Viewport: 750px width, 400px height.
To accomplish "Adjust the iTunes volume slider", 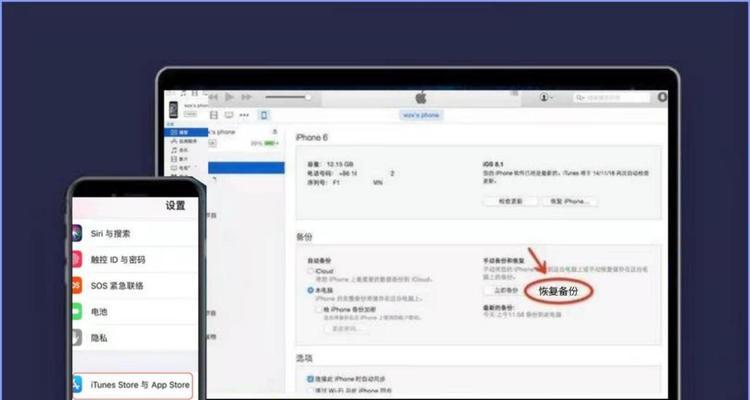I will point(287,97).
